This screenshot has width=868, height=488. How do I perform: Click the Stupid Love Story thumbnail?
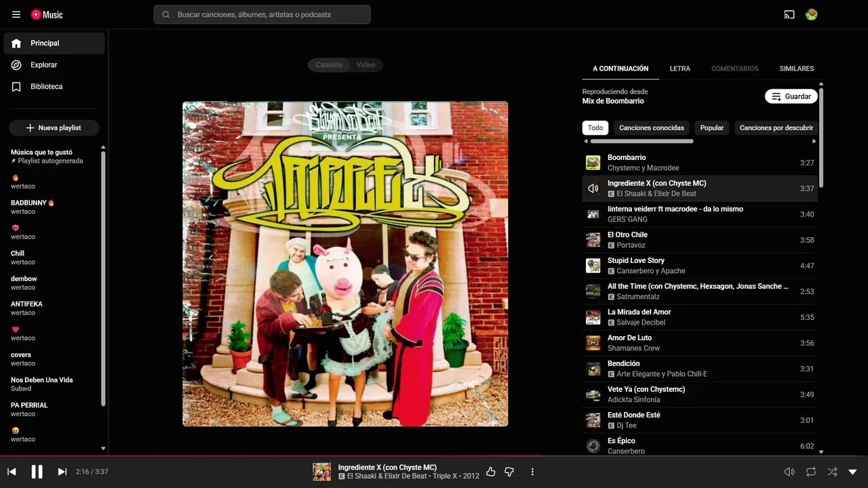click(x=593, y=266)
